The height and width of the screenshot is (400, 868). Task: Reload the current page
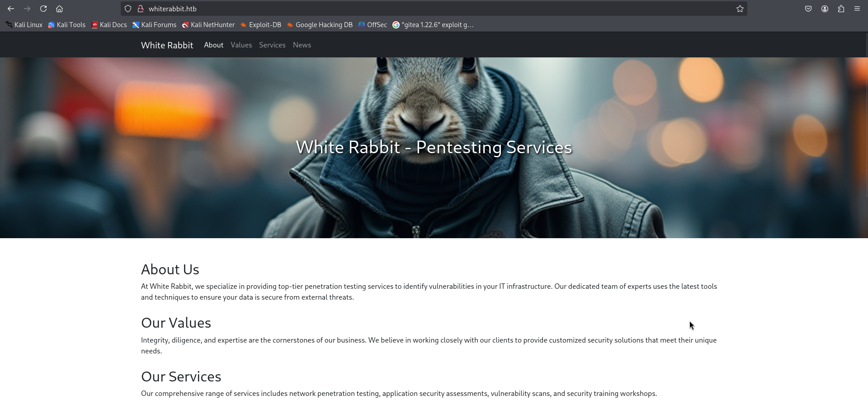tap(43, 9)
